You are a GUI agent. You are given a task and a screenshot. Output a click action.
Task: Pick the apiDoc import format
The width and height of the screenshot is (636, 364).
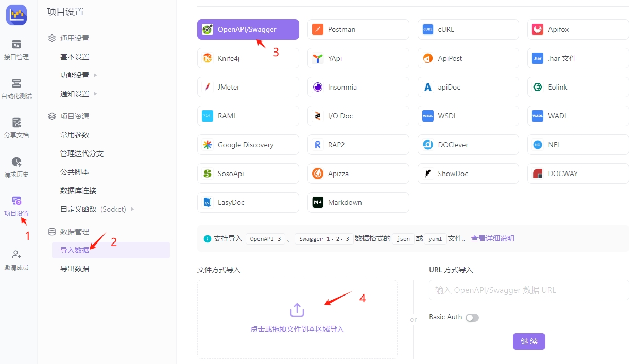click(469, 87)
